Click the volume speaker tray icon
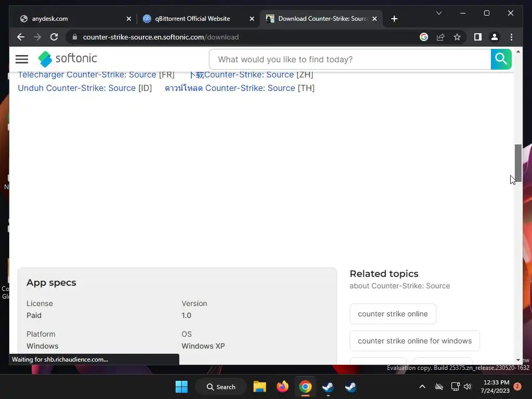This screenshot has height=399, width=532. pos(468,387)
